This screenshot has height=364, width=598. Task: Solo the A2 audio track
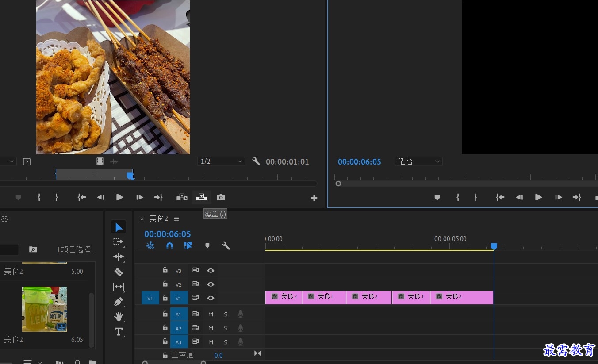(x=226, y=328)
